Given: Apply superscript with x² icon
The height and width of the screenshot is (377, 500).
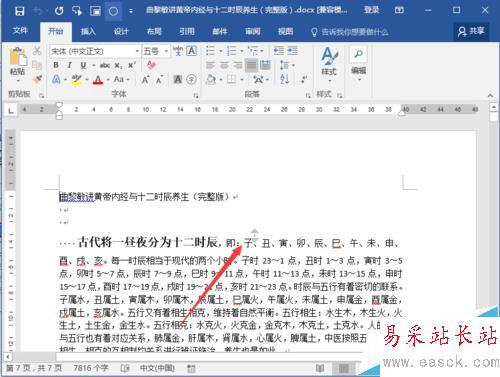Looking at the screenshot, I should (132, 65).
